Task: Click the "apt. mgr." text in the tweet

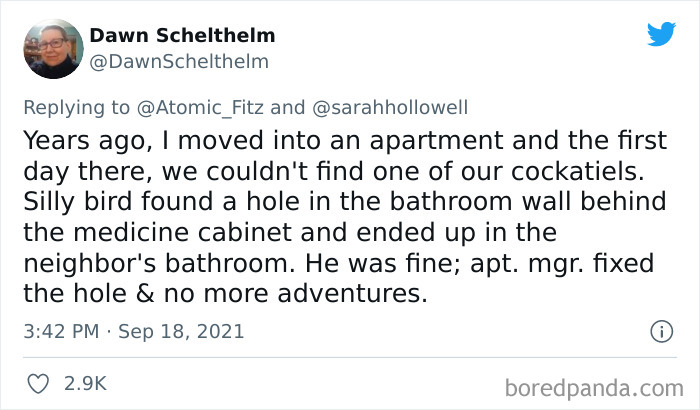Action: (531, 263)
